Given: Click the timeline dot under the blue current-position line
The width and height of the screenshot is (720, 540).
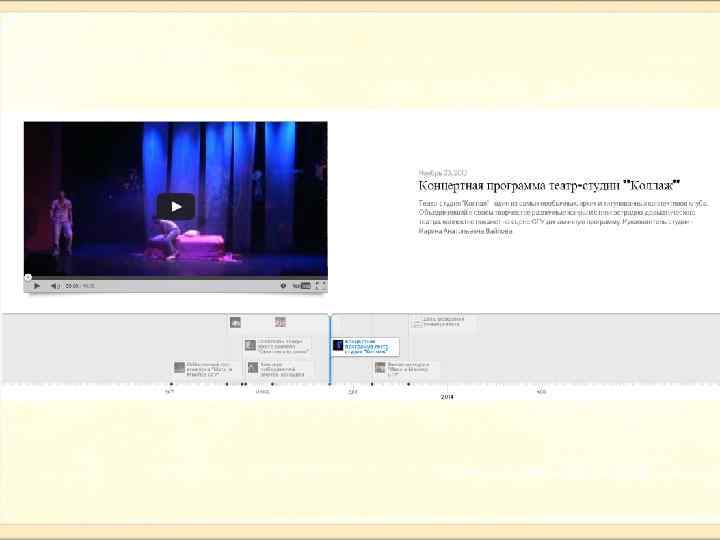Looking at the screenshot, I should tap(330, 384).
